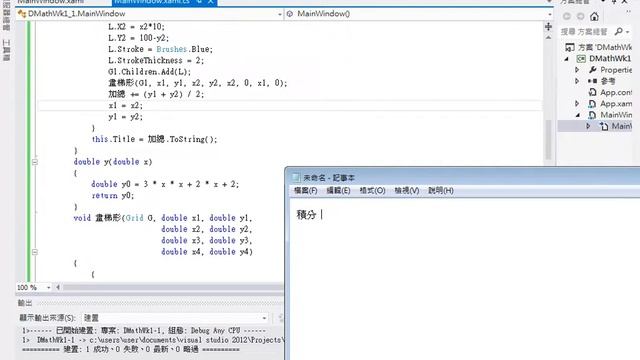
Task: Click code line 'L.StrokeThickness = 2;'
Action: coord(156,60)
